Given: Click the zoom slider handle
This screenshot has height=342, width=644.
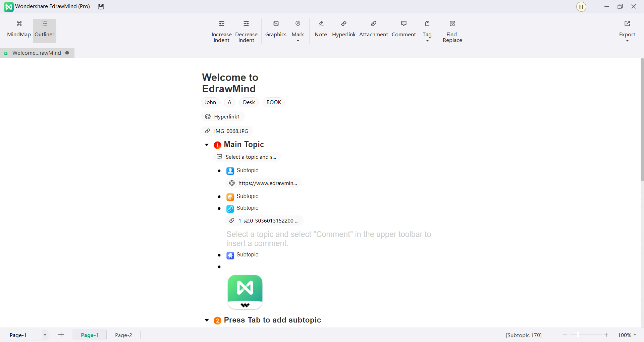Looking at the screenshot, I should coord(578,335).
